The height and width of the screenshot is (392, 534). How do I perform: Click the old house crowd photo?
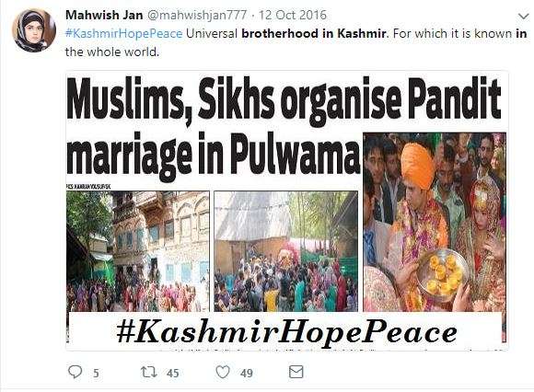[137, 251]
